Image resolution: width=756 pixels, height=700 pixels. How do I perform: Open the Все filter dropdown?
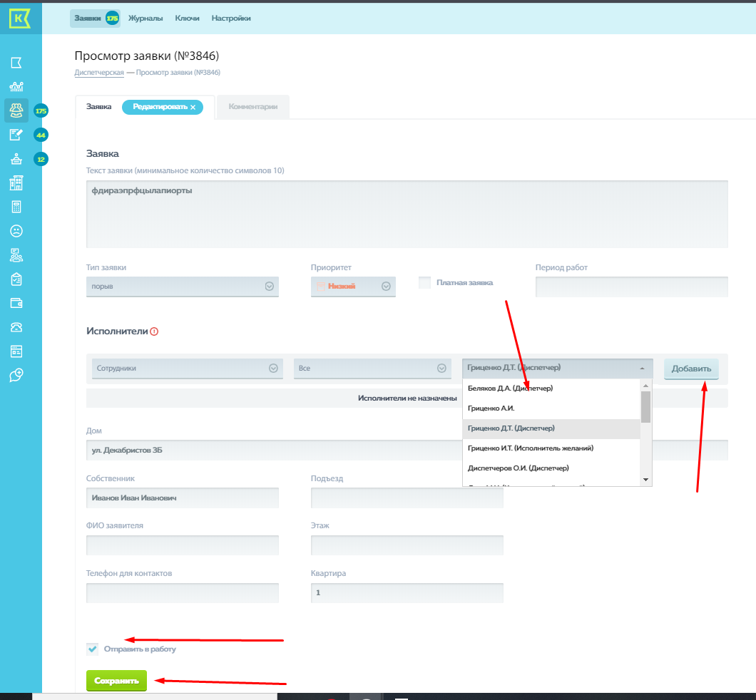pos(372,369)
